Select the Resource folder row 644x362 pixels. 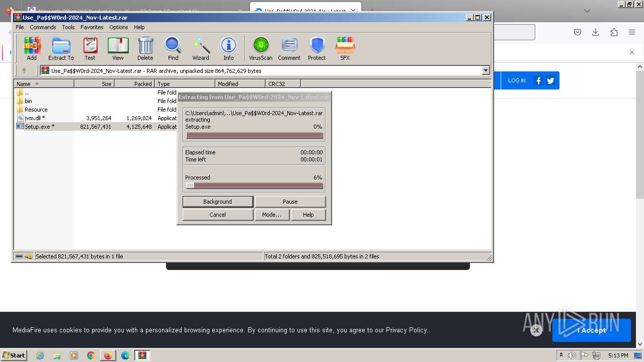(x=96, y=110)
